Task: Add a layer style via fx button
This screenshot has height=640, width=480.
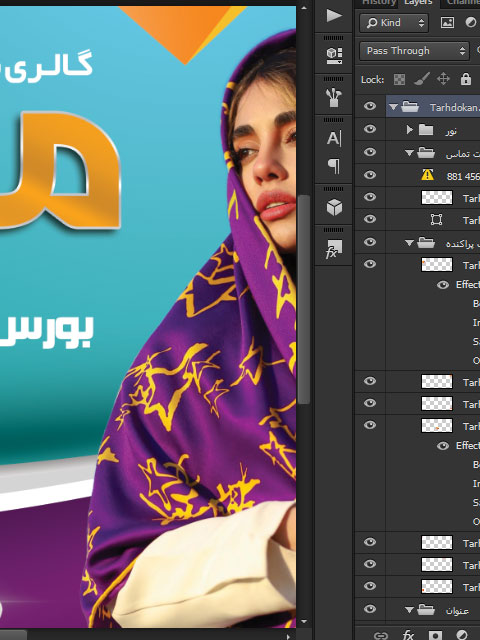Action: (408, 635)
